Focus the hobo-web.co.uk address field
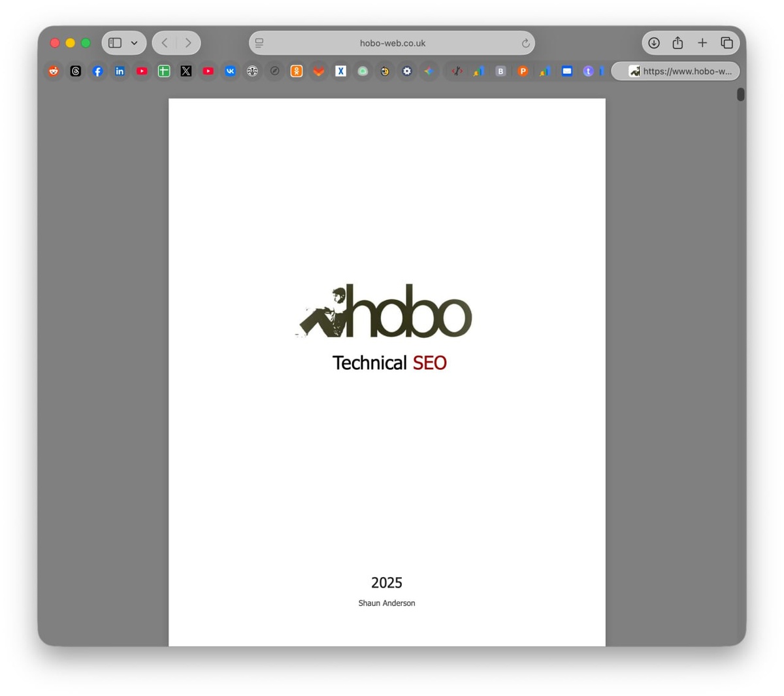Screen dimensions: 784x696 (x=392, y=43)
